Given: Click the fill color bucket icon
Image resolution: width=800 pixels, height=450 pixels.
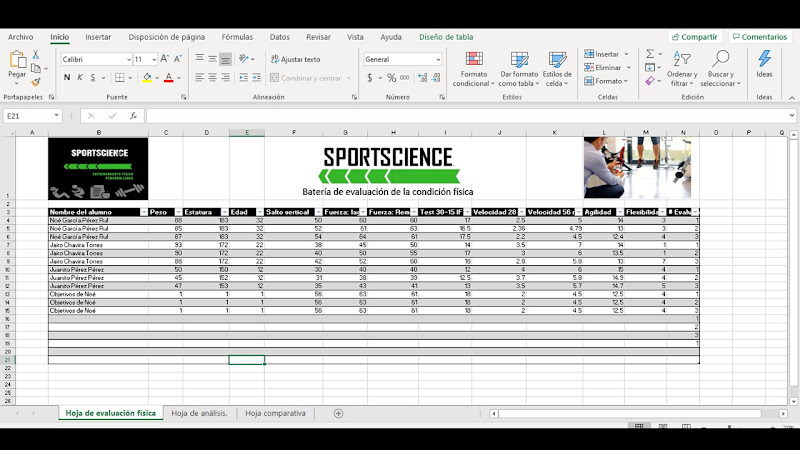Looking at the screenshot, I should pyautogui.click(x=147, y=78).
